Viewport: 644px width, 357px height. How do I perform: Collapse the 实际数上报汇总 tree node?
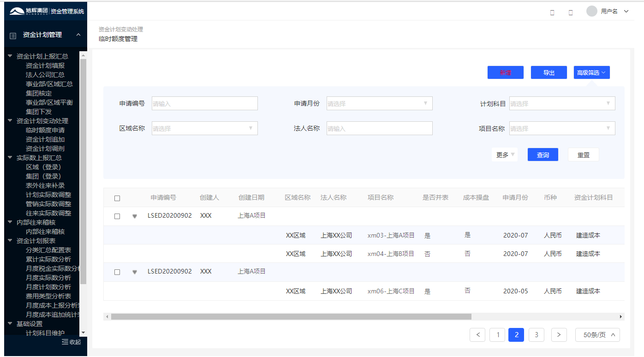pos(10,157)
